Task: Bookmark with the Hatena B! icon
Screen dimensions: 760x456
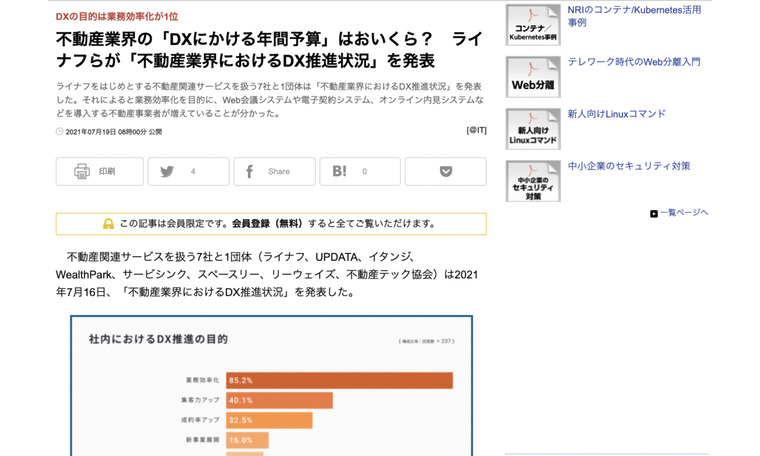Action: click(x=340, y=172)
